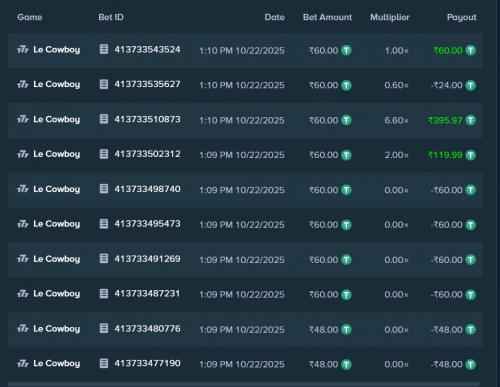The width and height of the screenshot is (500, 387).
Task: Click Le Cowboy game name in 413733543524 row
Action: pyautogui.click(x=57, y=50)
